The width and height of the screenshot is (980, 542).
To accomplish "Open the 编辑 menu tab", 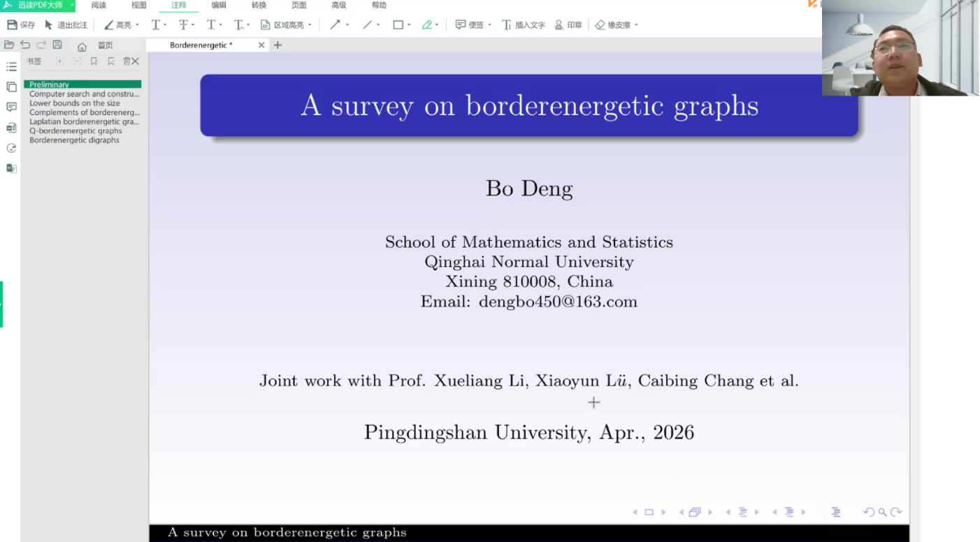I will [219, 5].
